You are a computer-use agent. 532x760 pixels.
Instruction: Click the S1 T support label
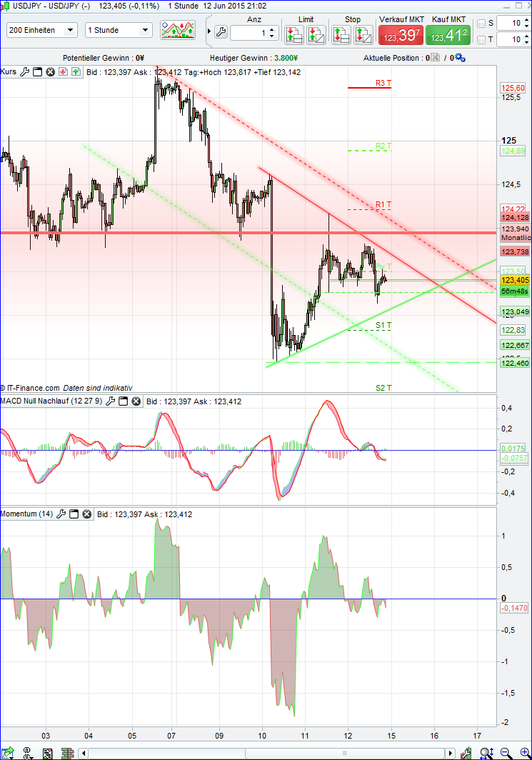pyautogui.click(x=383, y=325)
